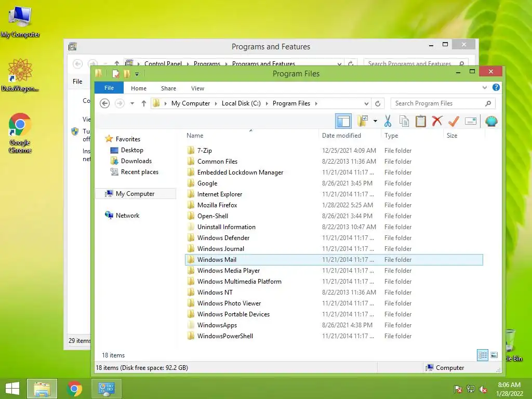532x399 pixels.
Task: Click quick access Properties icon in title bar
Action: (x=116, y=73)
